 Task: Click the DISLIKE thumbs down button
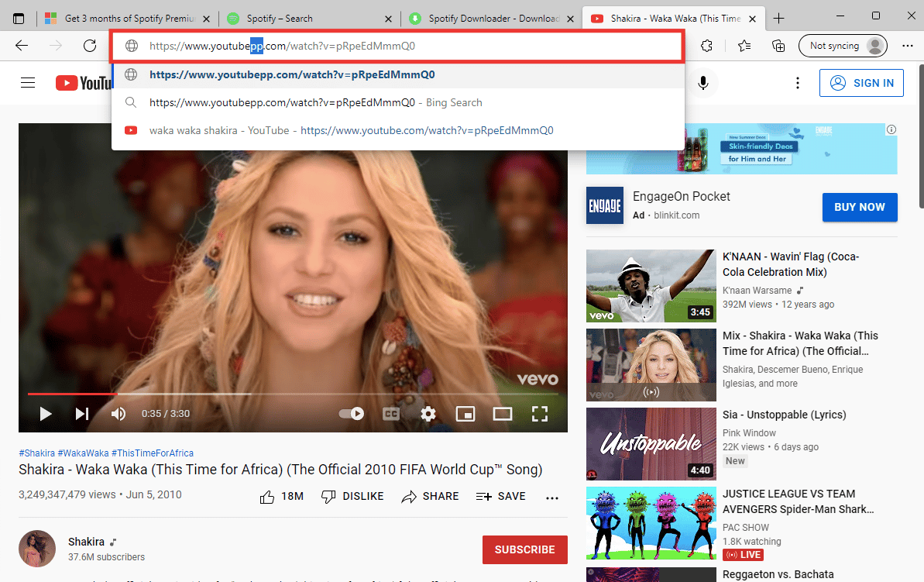[x=352, y=497]
